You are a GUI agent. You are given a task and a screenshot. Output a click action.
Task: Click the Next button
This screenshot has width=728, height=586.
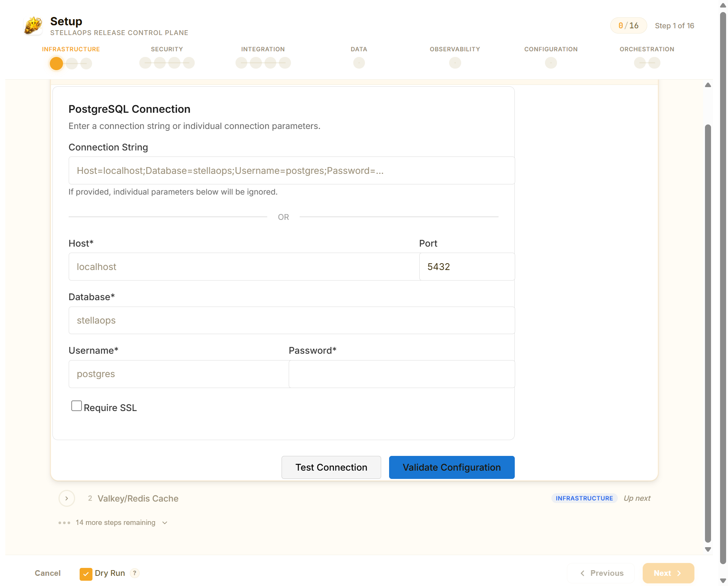pos(668,573)
